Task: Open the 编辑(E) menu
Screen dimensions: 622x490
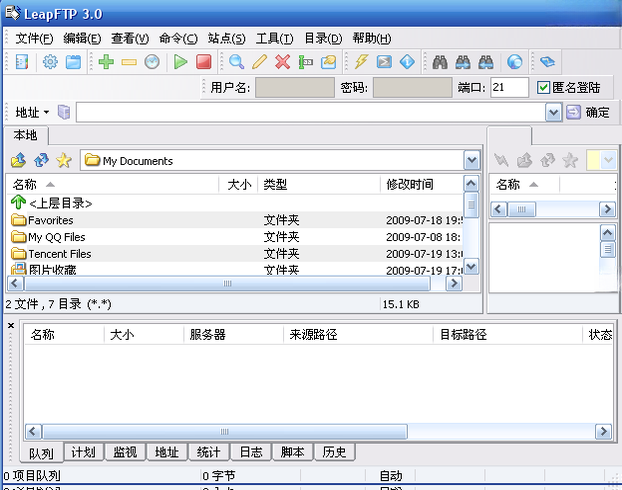Action: [x=82, y=38]
